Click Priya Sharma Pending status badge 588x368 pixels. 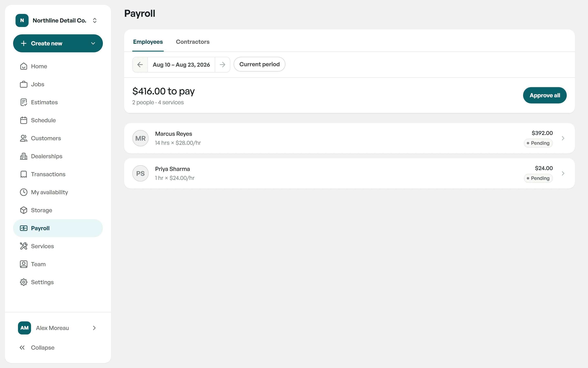point(538,178)
